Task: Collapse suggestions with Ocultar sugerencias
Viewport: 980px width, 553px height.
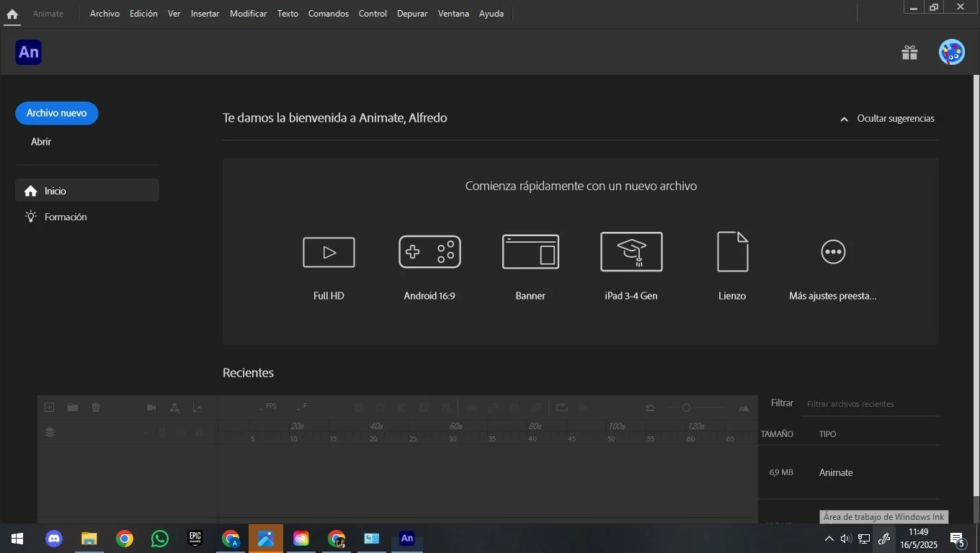Action: (x=887, y=119)
